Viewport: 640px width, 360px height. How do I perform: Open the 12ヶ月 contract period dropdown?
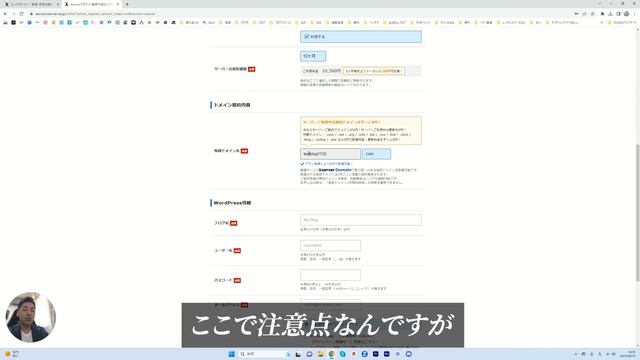tap(313, 56)
